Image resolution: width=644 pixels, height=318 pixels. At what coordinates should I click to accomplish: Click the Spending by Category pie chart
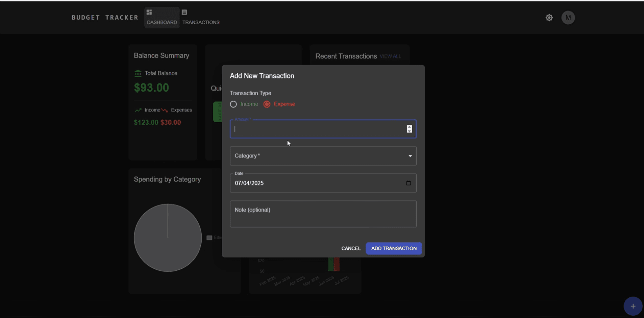168,238
